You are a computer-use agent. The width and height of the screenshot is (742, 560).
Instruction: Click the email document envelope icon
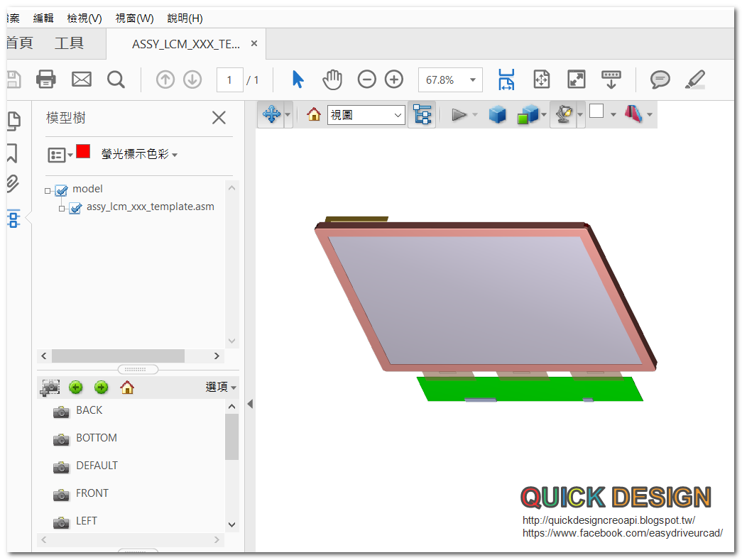[81, 79]
